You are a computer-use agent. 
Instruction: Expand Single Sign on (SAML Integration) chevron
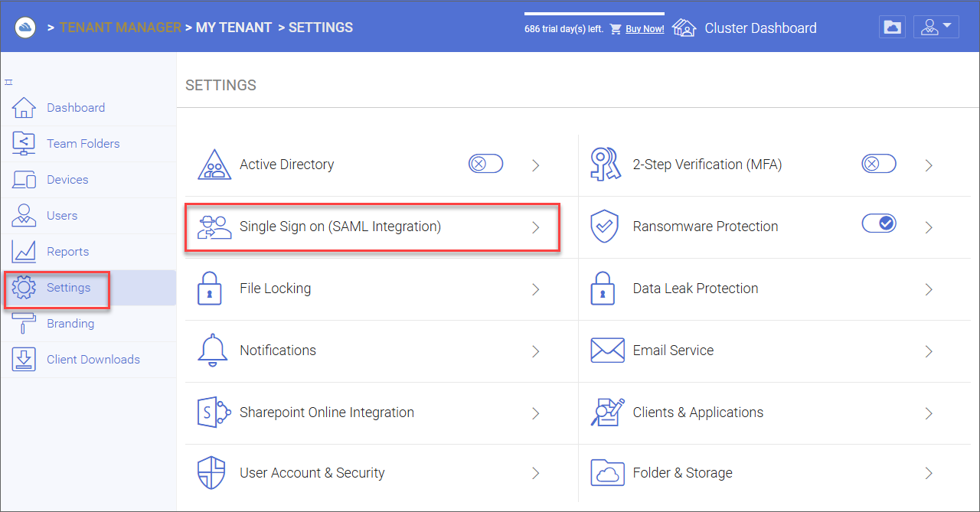[536, 227]
